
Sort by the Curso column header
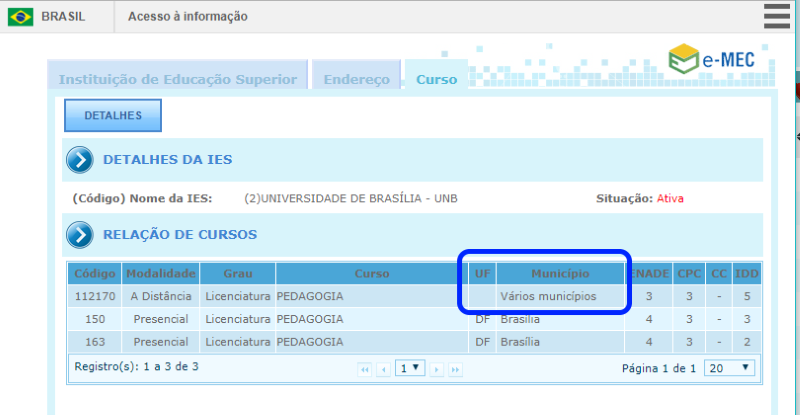(372, 274)
